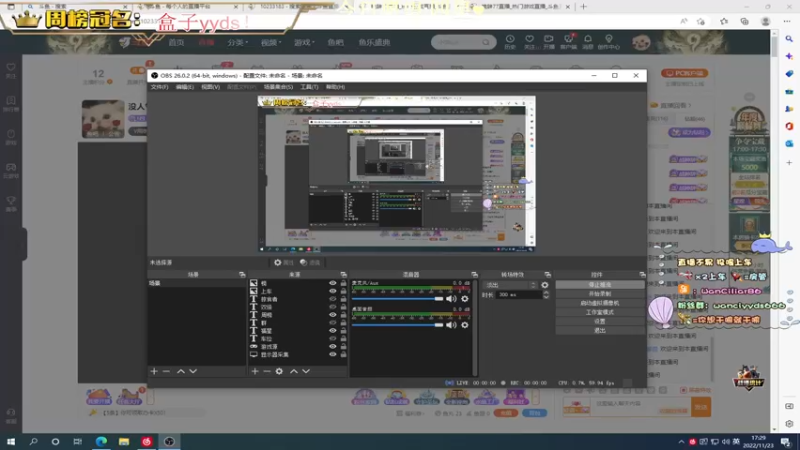
Task: Open the 历史 history icon on the site header
Action: pyautogui.click(x=510, y=42)
